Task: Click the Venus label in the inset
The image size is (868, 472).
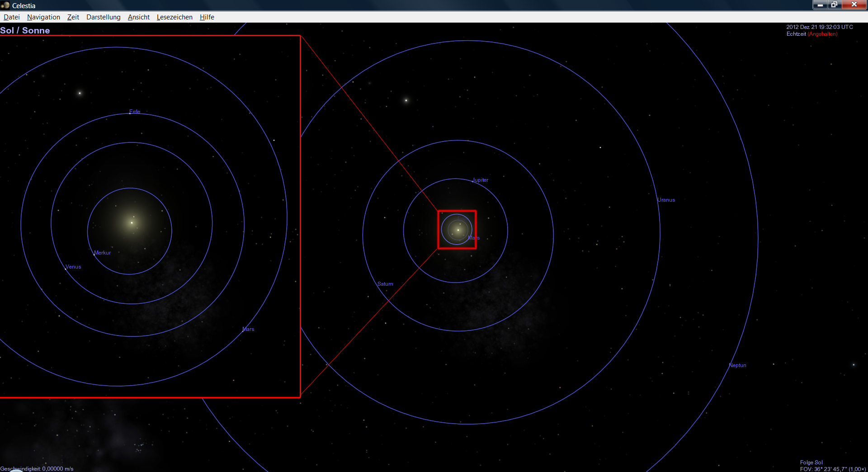Action: coord(73,267)
